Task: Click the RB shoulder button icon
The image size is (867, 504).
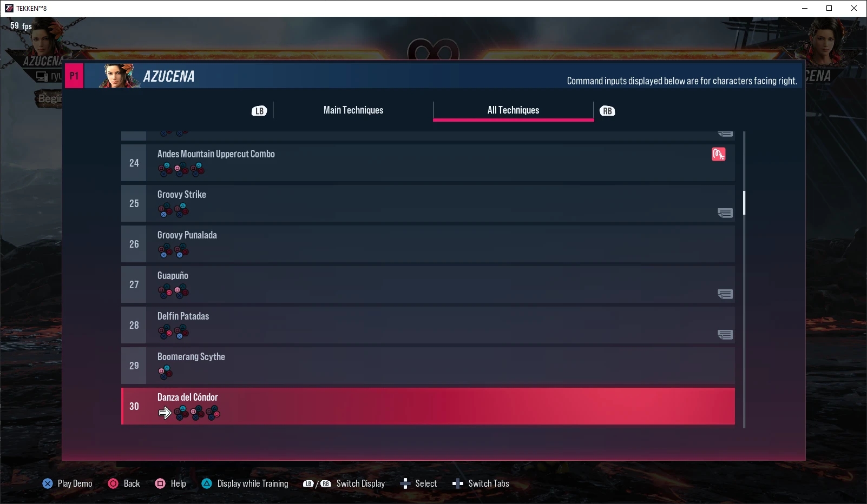Action: click(607, 111)
